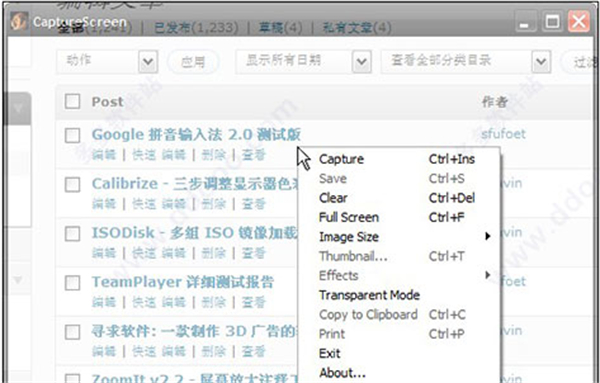Tick the select-all checkbox beside Post header
Image resolution: width=600 pixels, height=383 pixels.
pyautogui.click(x=72, y=102)
